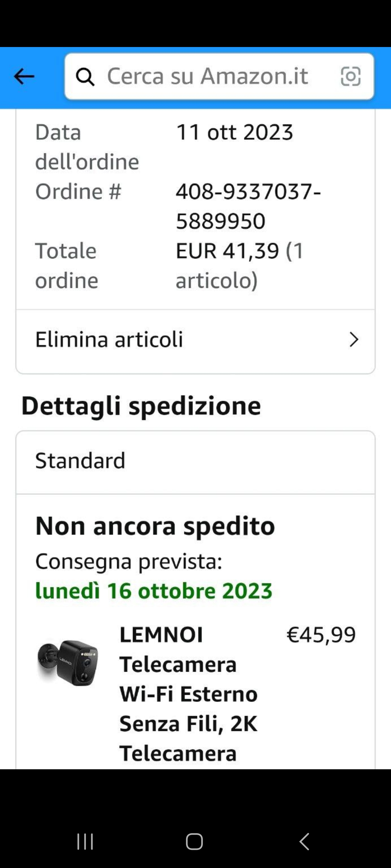Tap the Android system back button
The width and height of the screenshot is (391, 868).
click(304, 842)
